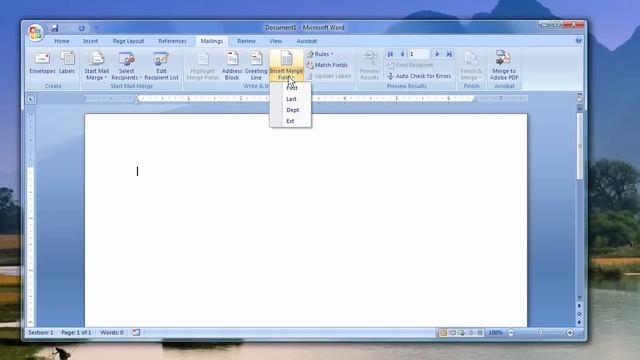
Task: Click inside the blank document page
Action: [x=306, y=220]
